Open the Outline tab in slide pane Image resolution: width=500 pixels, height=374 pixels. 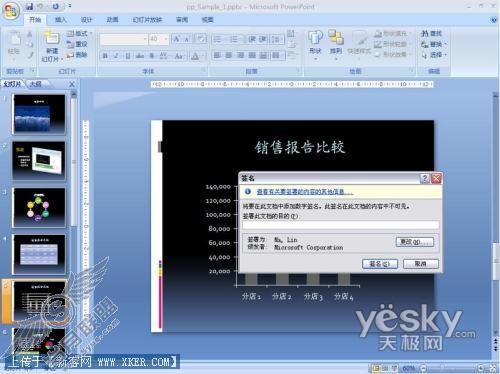pos(36,84)
